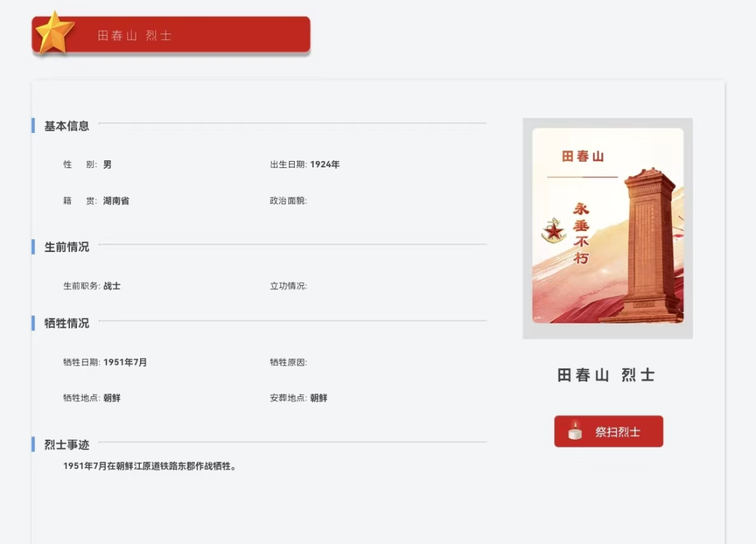The height and width of the screenshot is (544, 756).
Task: Click the 生前职务 value 战士
Action: click(x=112, y=286)
